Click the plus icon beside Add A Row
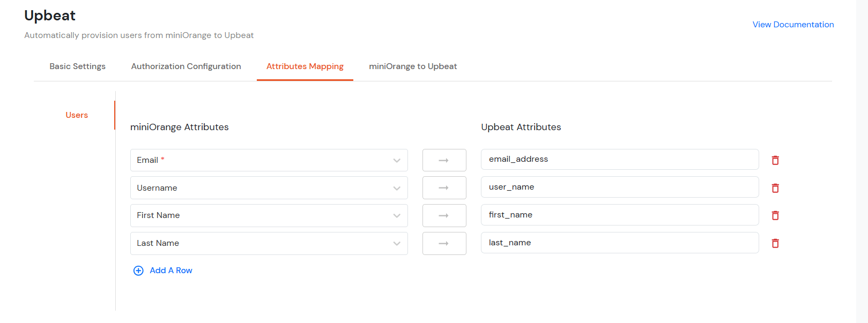This screenshot has width=868, height=323. point(138,271)
